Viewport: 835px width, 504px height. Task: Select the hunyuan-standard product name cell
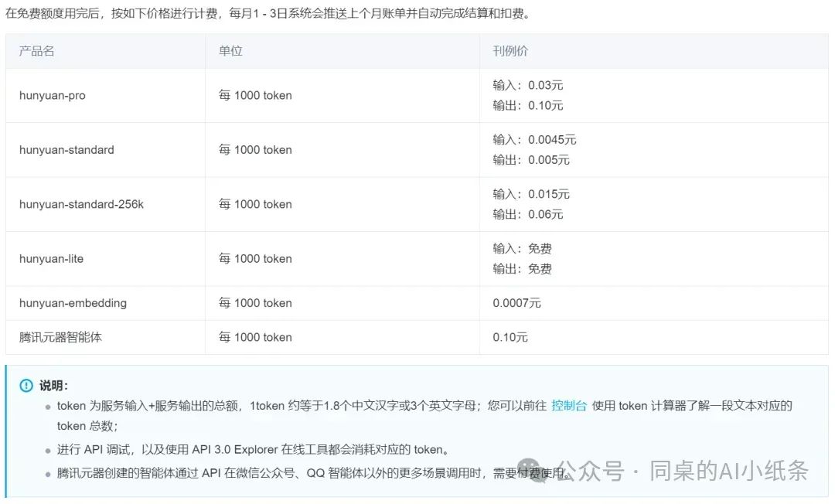[105, 149]
